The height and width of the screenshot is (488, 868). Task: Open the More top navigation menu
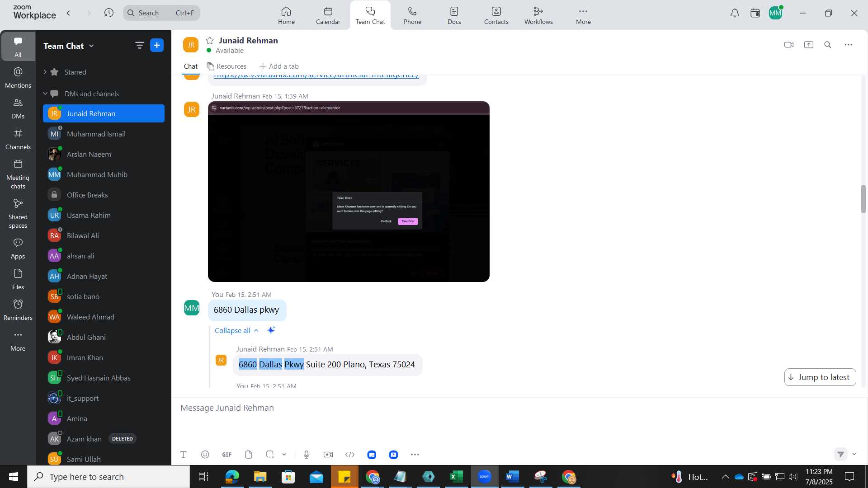click(x=583, y=15)
